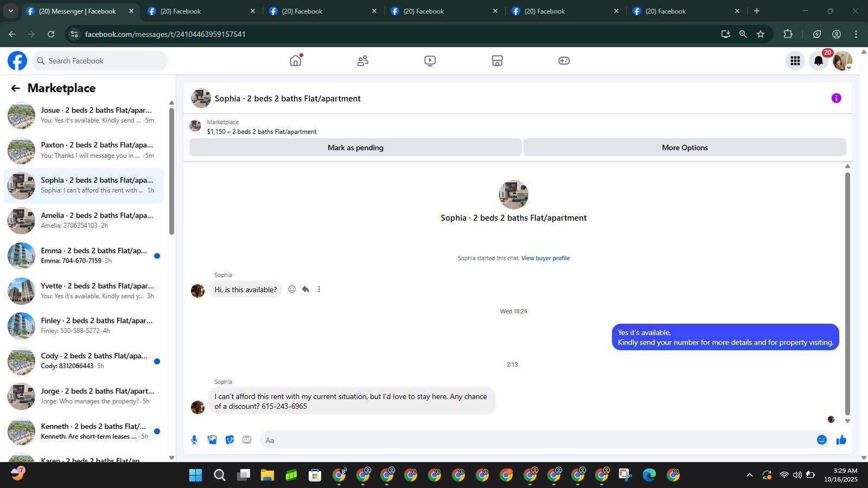Image resolution: width=868 pixels, height=488 pixels.
Task: Click the chat messages scrollbar
Action: pyautogui.click(x=847, y=293)
